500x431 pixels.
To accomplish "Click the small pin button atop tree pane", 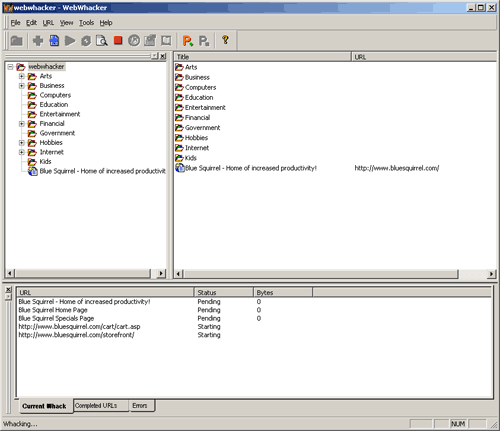I will click(155, 56).
